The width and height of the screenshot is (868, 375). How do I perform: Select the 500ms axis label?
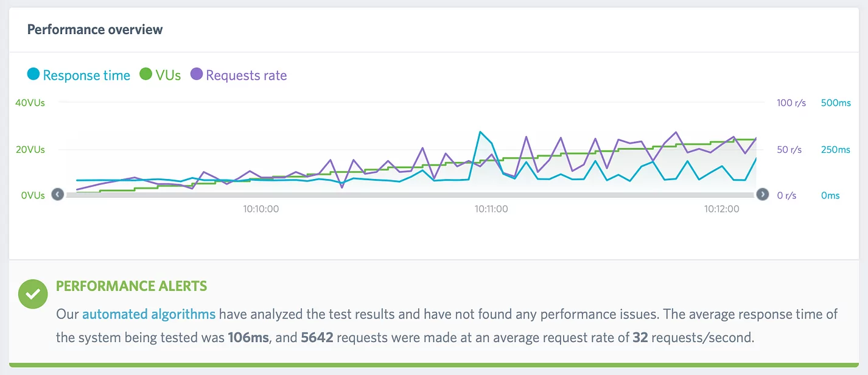pos(835,102)
